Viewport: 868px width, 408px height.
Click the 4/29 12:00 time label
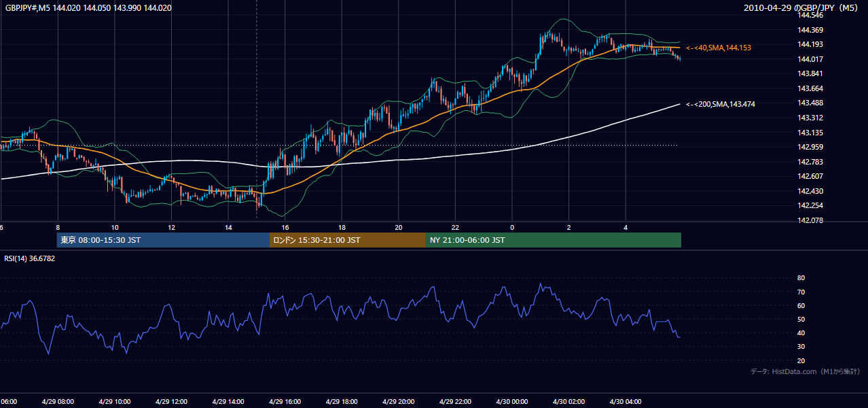click(171, 402)
